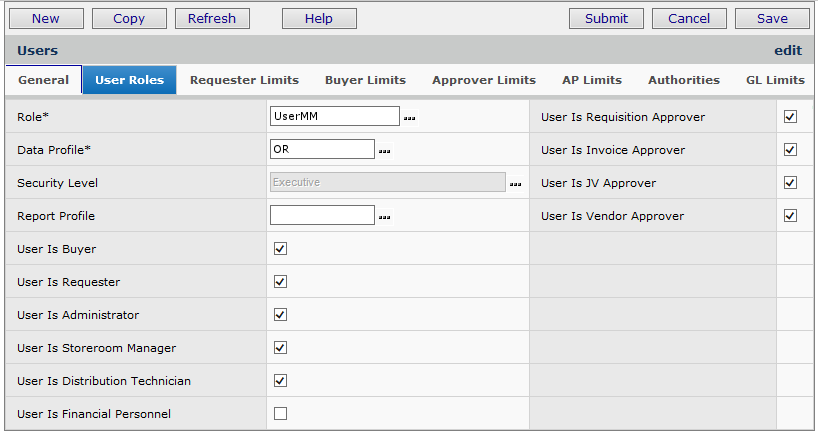The height and width of the screenshot is (434, 818).
Task: Create a new user with New button
Action: [45, 18]
